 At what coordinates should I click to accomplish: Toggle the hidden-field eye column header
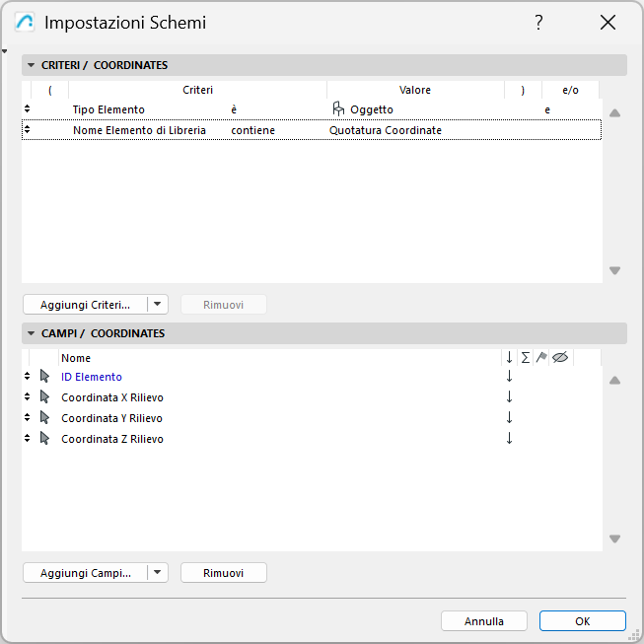[x=560, y=358]
